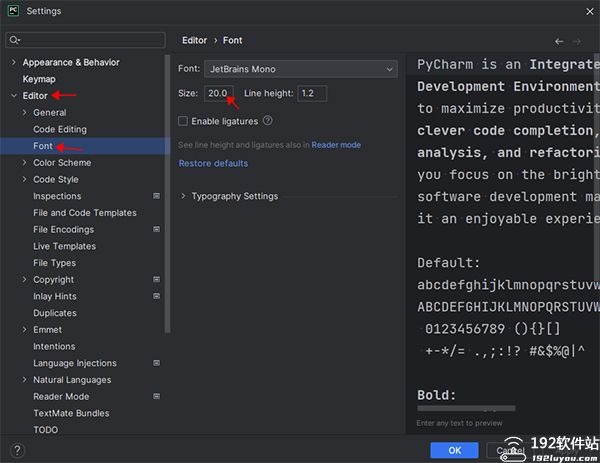Open the help button at bottom left
Screen dimensions: 600x463
(17, 450)
